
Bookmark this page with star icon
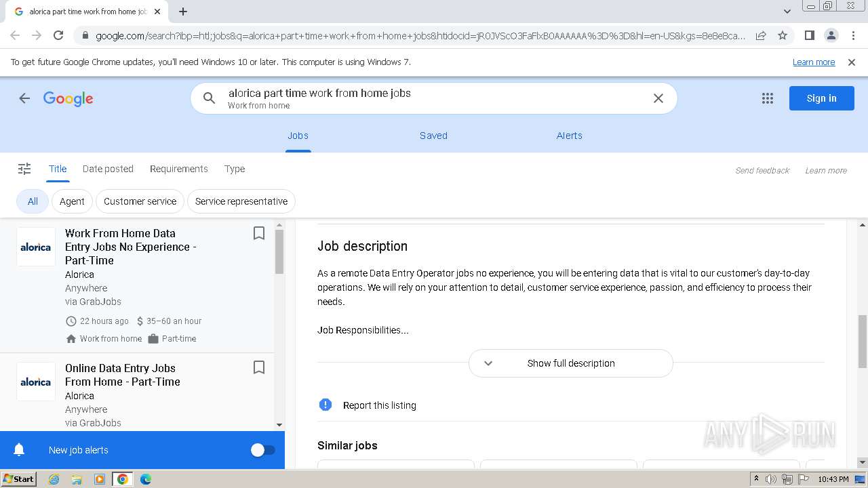click(783, 35)
